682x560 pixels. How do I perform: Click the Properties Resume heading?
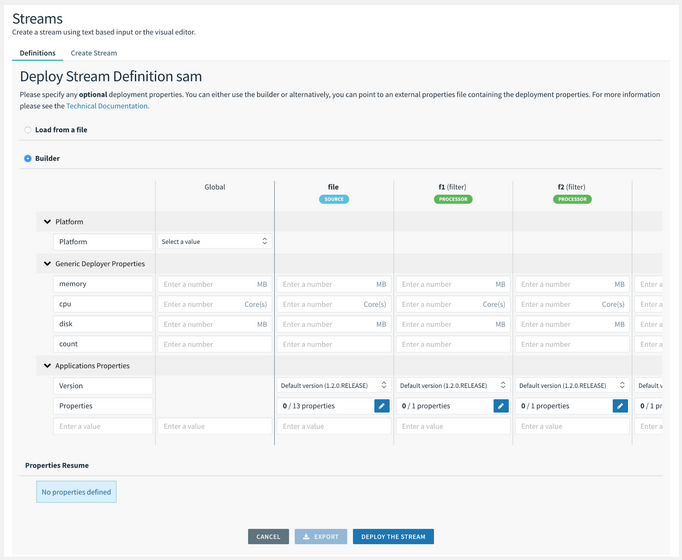pos(57,465)
